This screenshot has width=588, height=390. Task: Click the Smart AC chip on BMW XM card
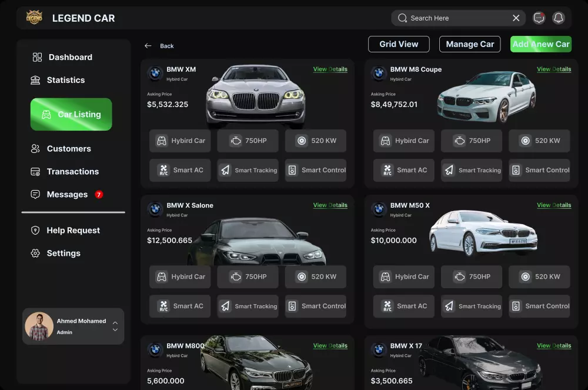click(180, 170)
